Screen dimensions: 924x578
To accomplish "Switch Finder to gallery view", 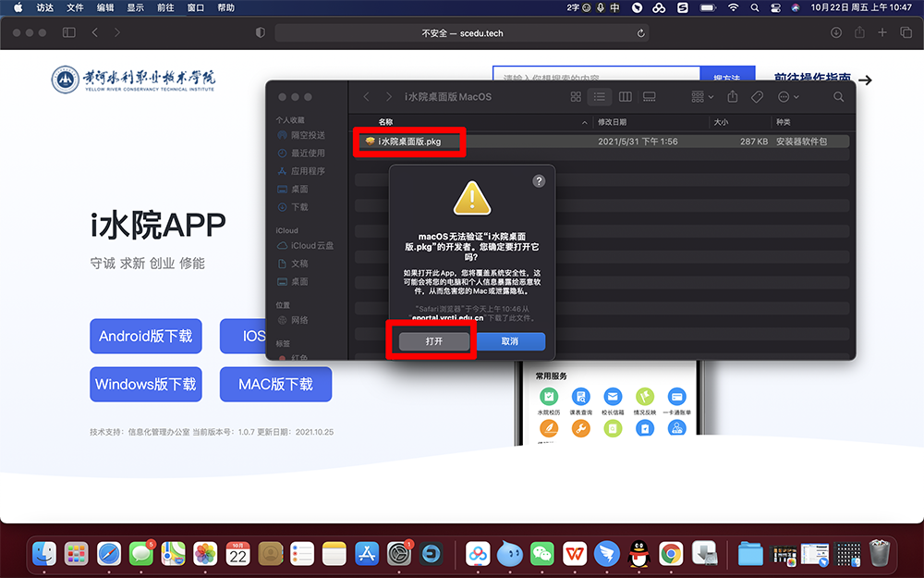I will pyautogui.click(x=649, y=97).
